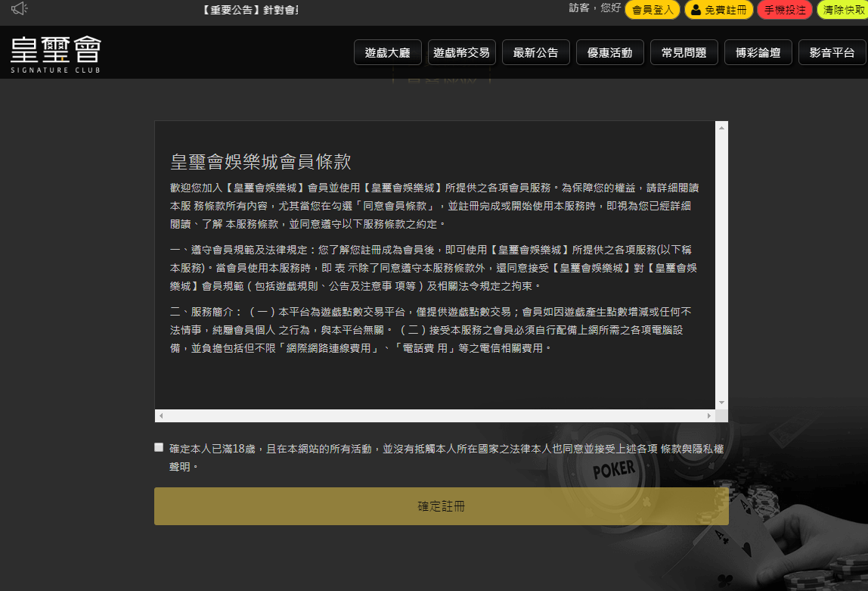Click the terms box scroll up arrow
The height and width of the screenshot is (591, 868).
[721, 128]
